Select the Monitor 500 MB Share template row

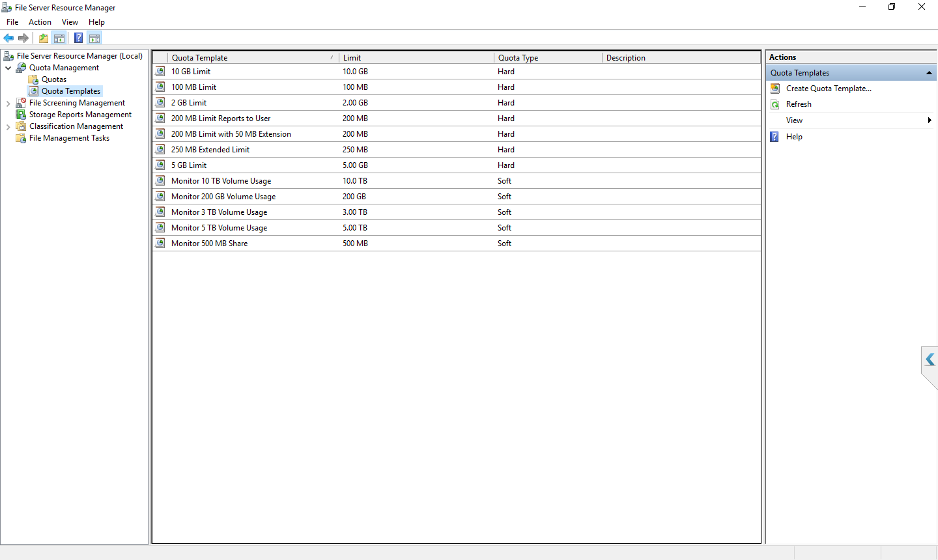tap(209, 244)
